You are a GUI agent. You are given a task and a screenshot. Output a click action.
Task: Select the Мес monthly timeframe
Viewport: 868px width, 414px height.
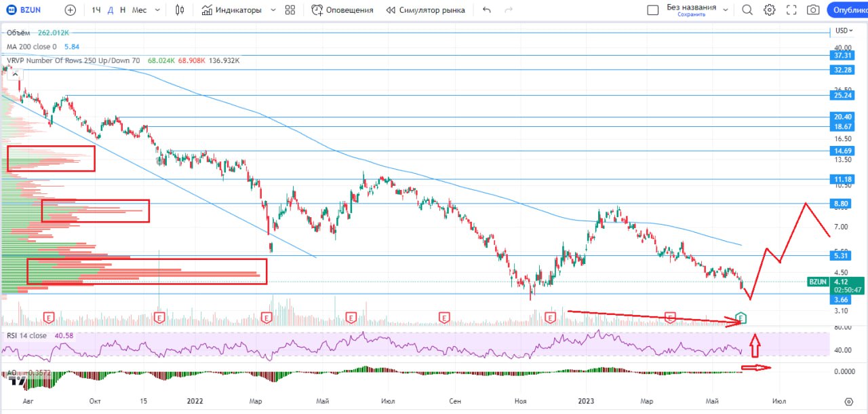pyautogui.click(x=139, y=10)
